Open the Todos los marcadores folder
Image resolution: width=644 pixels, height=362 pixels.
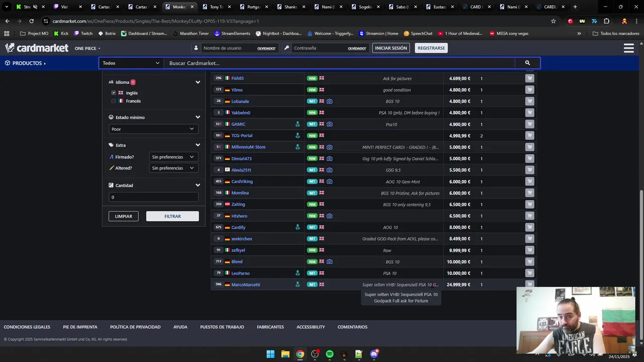pyautogui.click(x=616, y=34)
